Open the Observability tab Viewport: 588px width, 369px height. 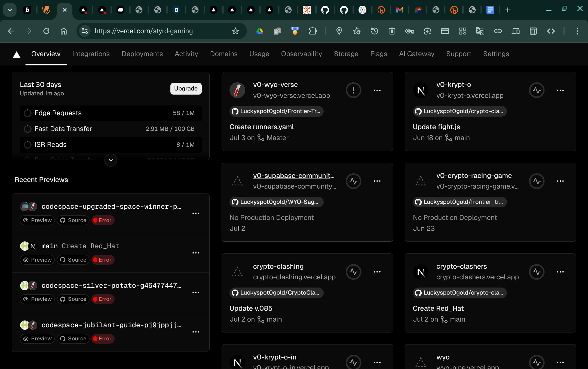tap(301, 54)
